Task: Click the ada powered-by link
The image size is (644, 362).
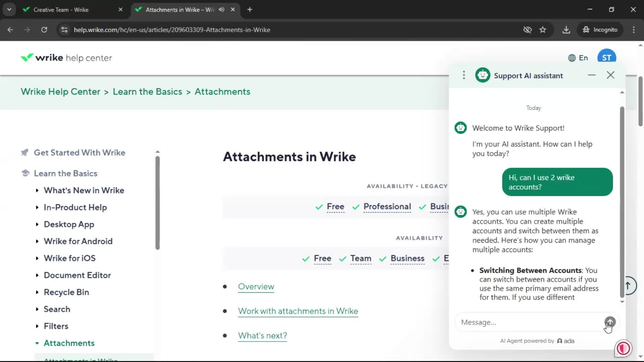Action: 566,341
